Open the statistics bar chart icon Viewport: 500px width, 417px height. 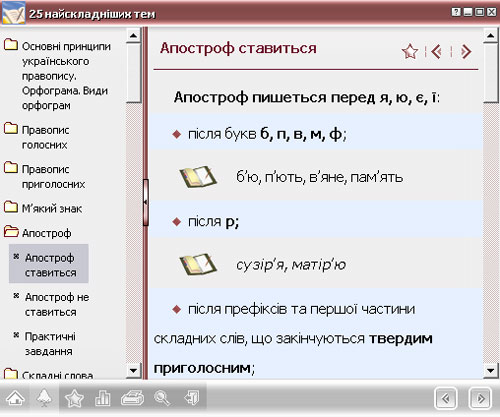coord(103,398)
